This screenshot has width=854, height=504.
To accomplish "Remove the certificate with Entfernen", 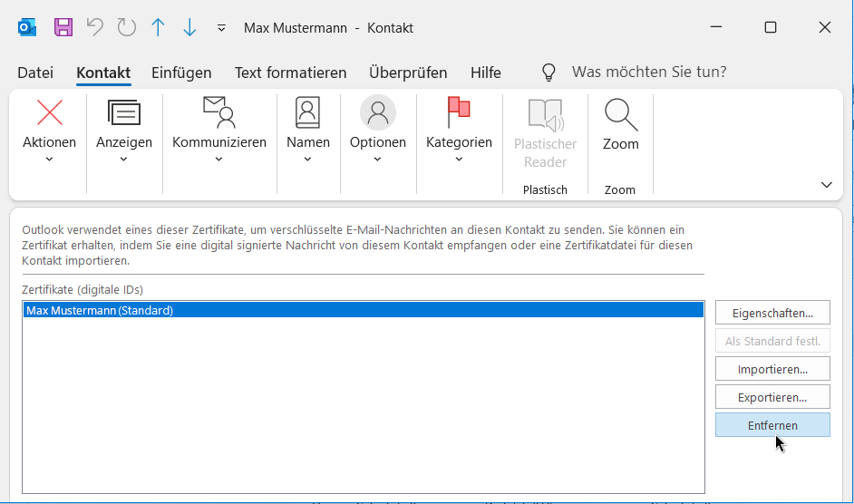I will click(772, 425).
